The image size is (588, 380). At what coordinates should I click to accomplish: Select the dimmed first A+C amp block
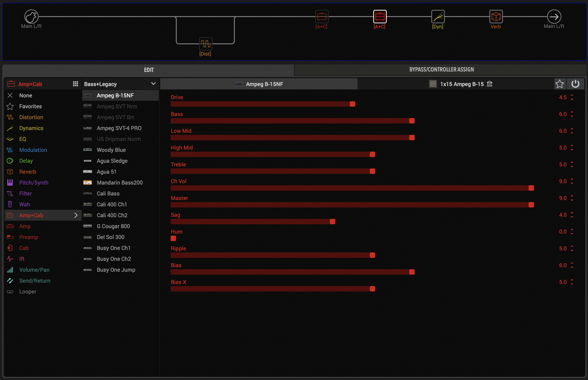click(x=322, y=17)
